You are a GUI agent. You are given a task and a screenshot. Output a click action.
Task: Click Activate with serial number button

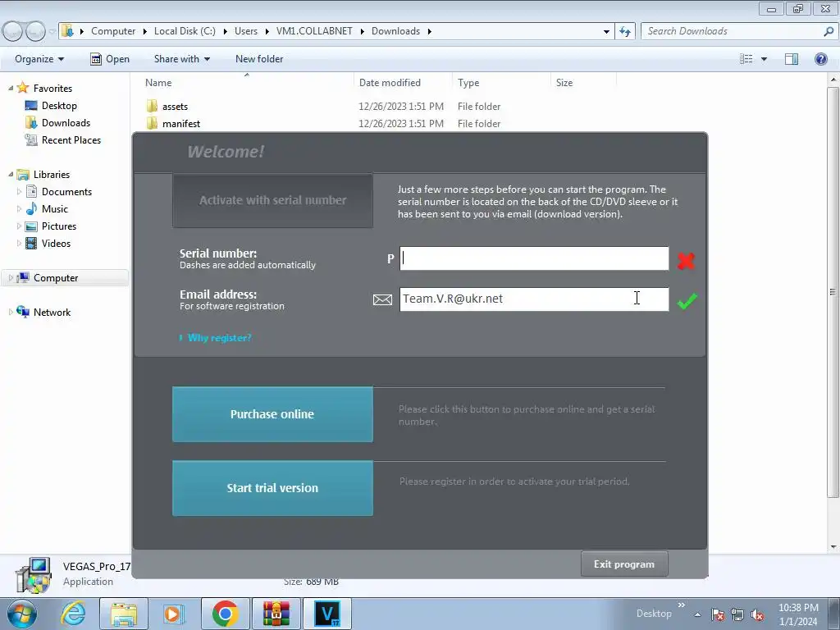click(x=272, y=200)
